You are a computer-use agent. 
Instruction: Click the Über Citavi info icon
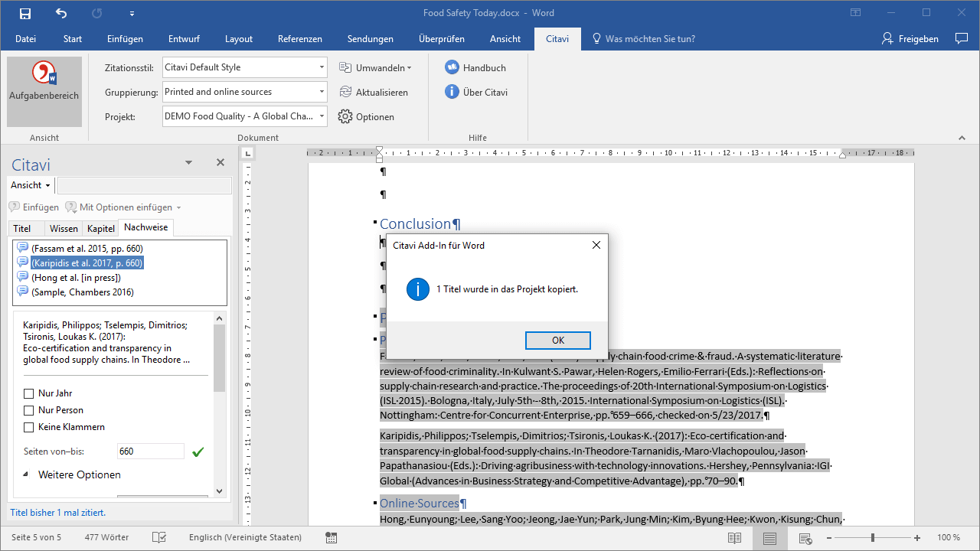tap(452, 92)
